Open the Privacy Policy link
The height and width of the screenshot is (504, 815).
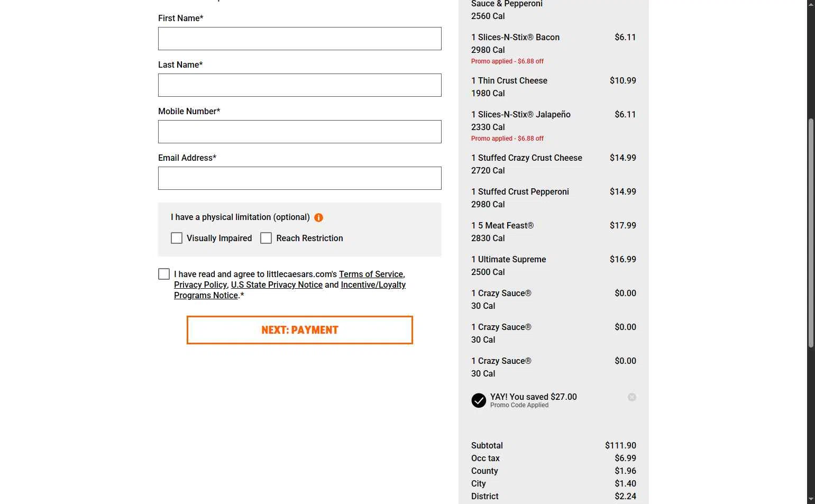(x=200, y=285)
